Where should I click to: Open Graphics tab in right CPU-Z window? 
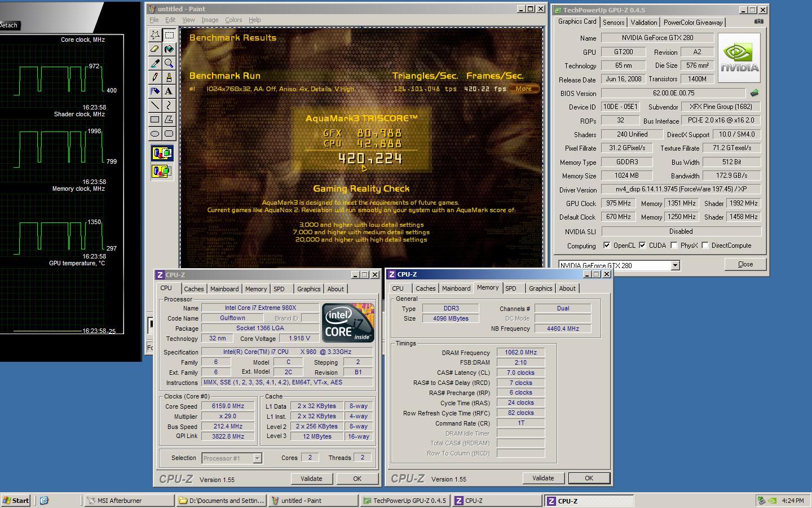point(540,288)
